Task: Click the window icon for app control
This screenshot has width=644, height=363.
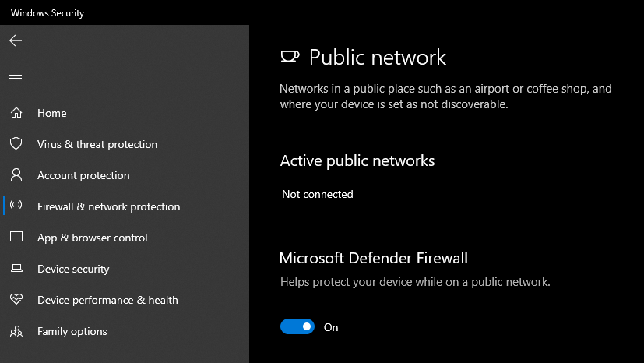Action: coord(16,237)
